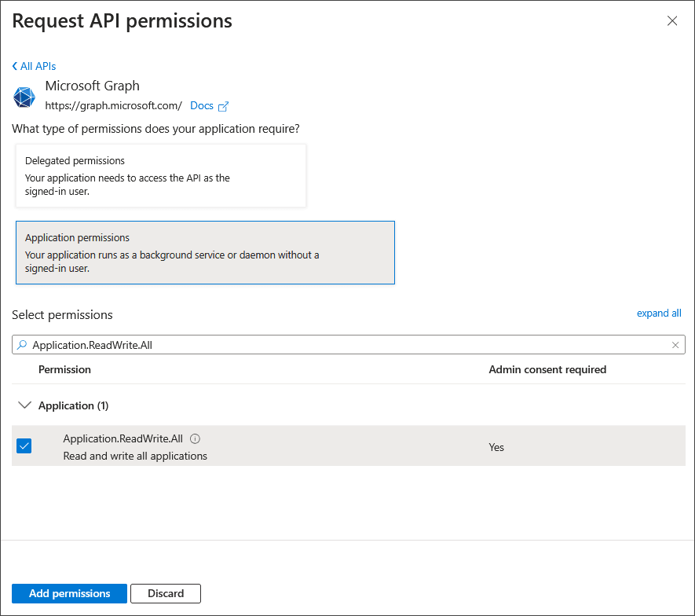The width and height of the screenshot is (695, 616).
Task: View the Application.ReadWrite.All info icon
Action: [x=194, y=438]
